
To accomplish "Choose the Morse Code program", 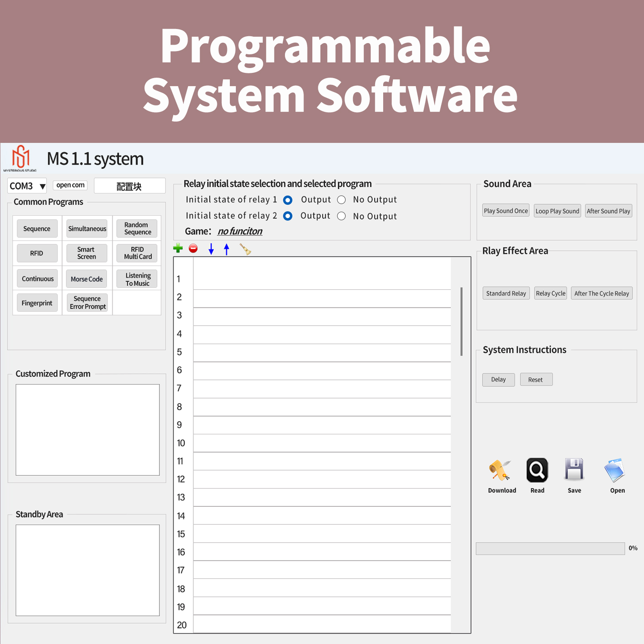I will (x=87, y=279).
